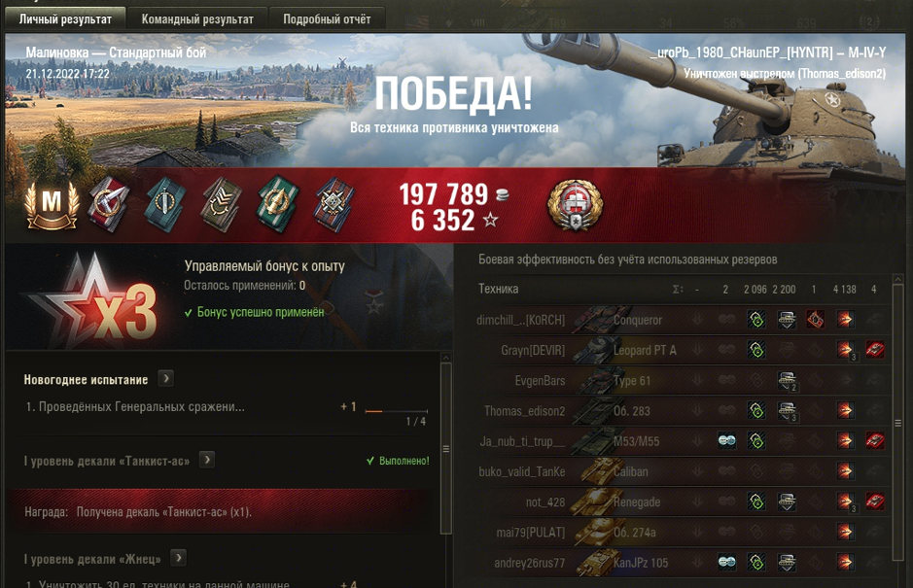This screenshot has height=588, width=913.
Task: Expand the «Танкист-ас» decal mission arrow
Action: click(207, 460)
